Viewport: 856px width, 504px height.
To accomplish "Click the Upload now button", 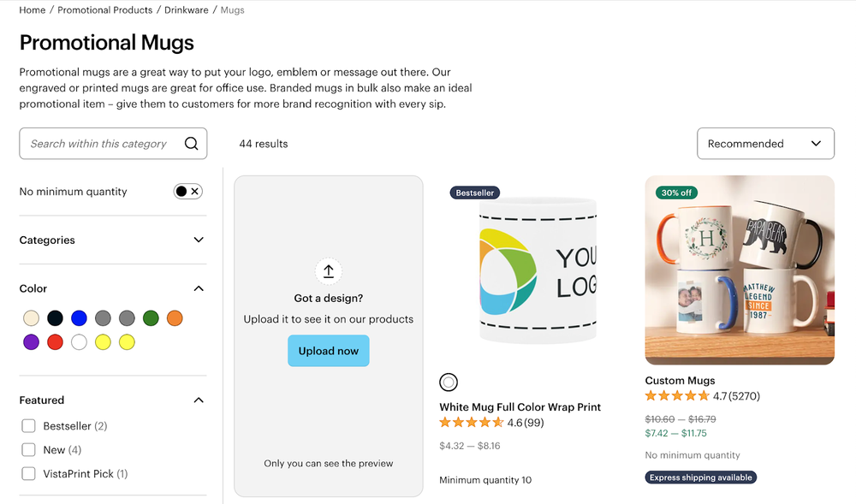I will (x=328, y=350).
